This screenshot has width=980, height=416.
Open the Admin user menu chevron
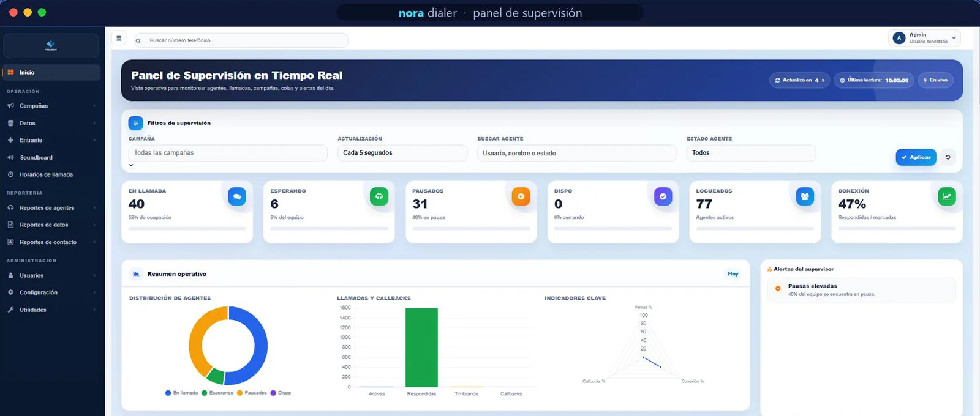pos(954,38)
